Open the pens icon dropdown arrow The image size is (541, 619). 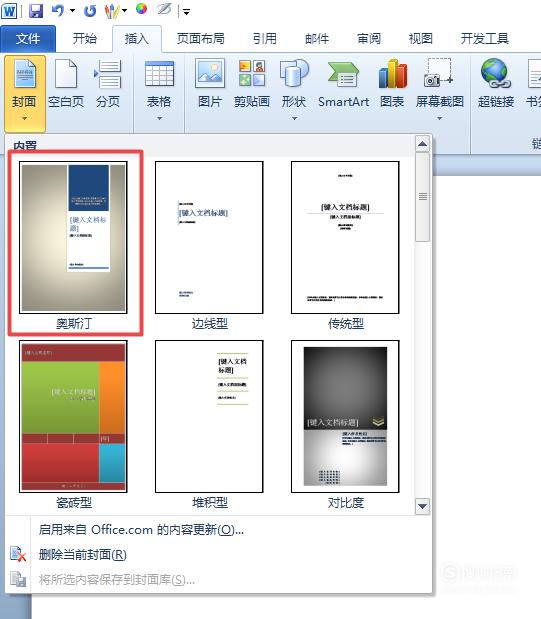[x=124, y=11]
